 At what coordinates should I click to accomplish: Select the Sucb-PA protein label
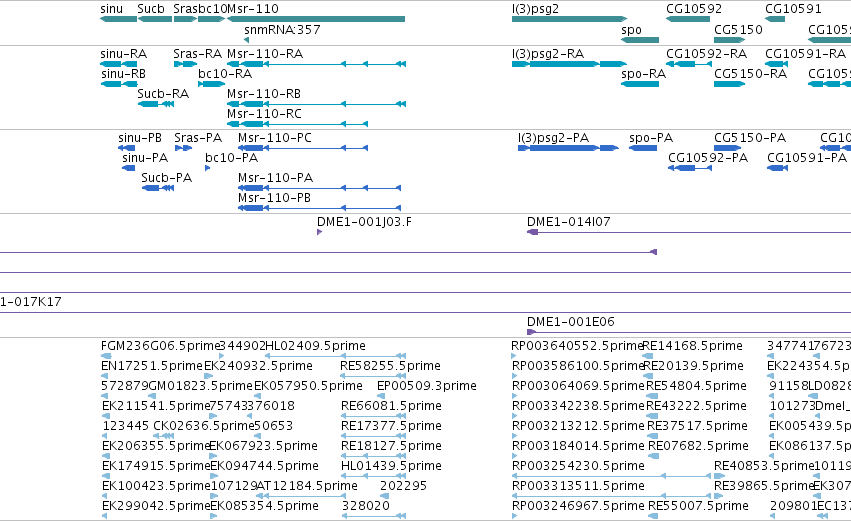point(167,178)
